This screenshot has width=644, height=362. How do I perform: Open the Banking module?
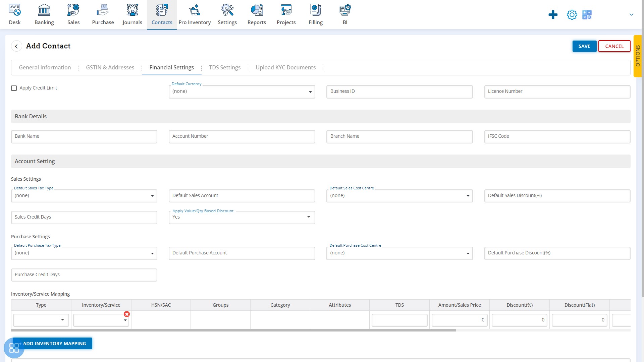click(44, 14)
